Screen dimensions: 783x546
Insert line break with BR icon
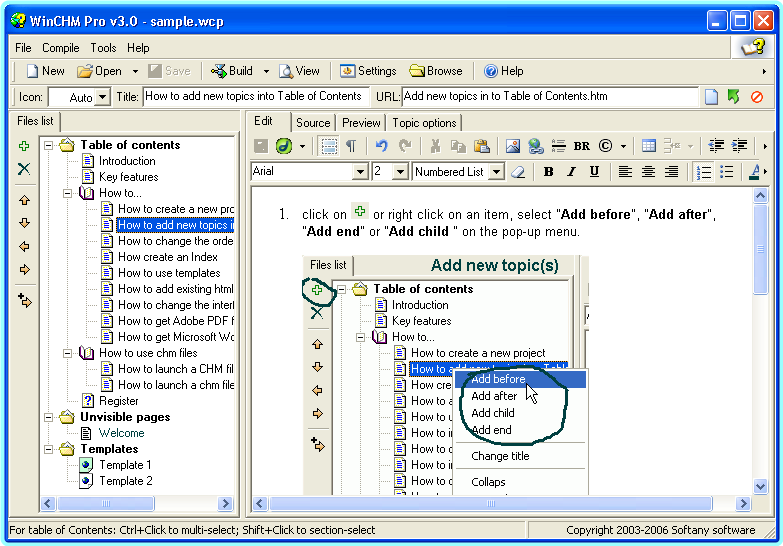click(x=582, y=146)
